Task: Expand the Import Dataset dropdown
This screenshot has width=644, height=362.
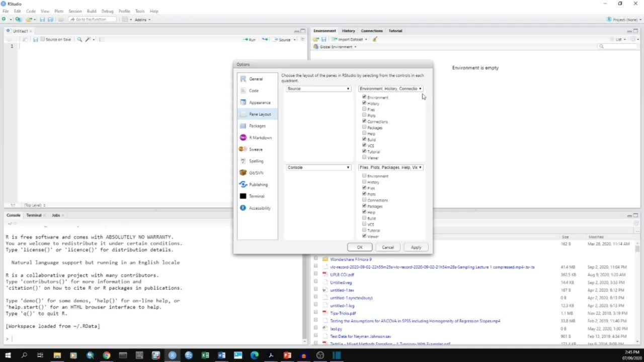Action: tap(349, 39)
